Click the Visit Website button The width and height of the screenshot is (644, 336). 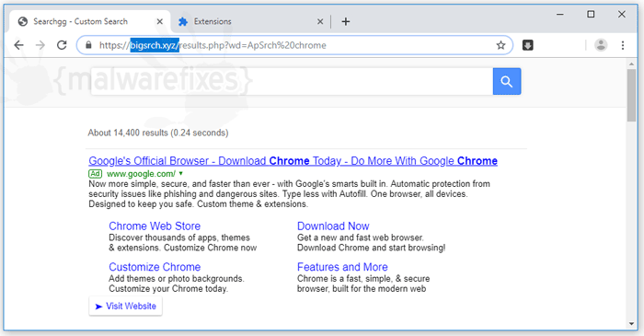coord(125,306)
